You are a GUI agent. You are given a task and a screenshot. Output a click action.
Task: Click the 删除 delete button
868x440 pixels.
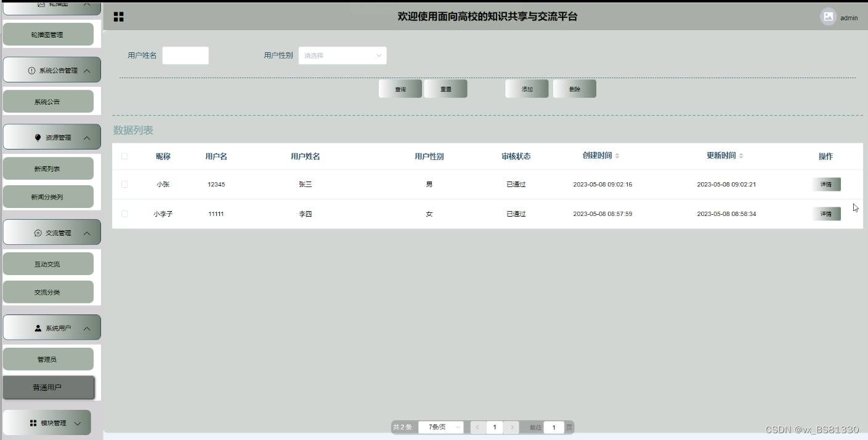575,89
